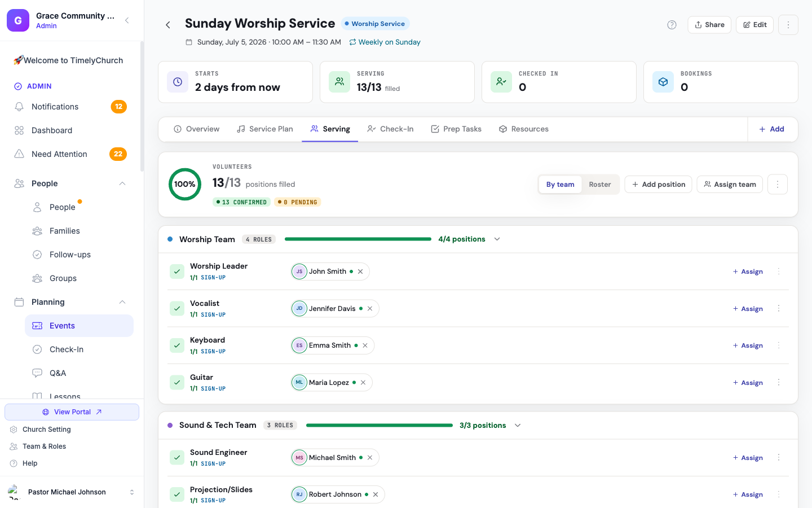This screenshot has height=508, width=812.
Task: Collapse the Sound & Tech Team list
Action: pos(518,426)
